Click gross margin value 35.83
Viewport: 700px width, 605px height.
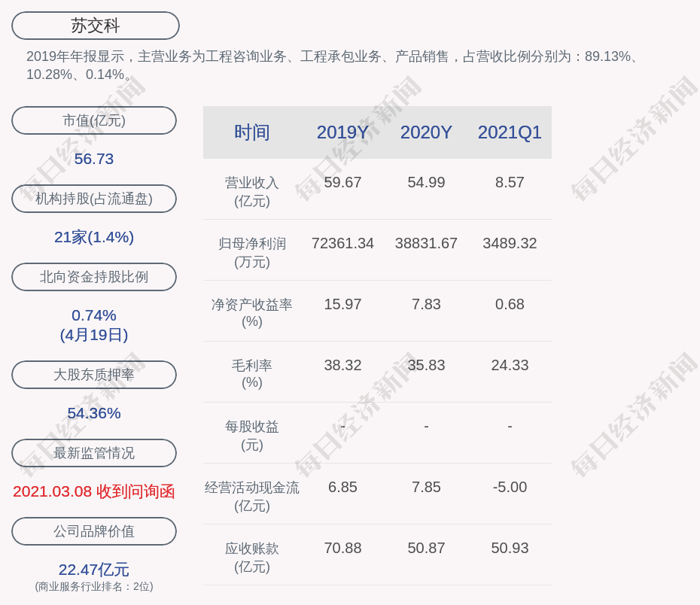426,366
